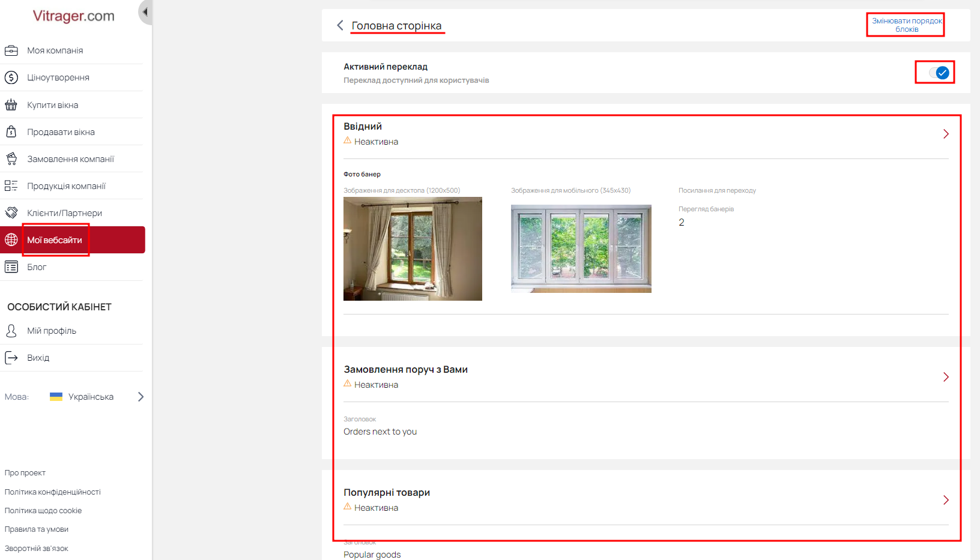980x560 pixels.
Task: Expand the Ввідний block chevron
Action: 946,134
